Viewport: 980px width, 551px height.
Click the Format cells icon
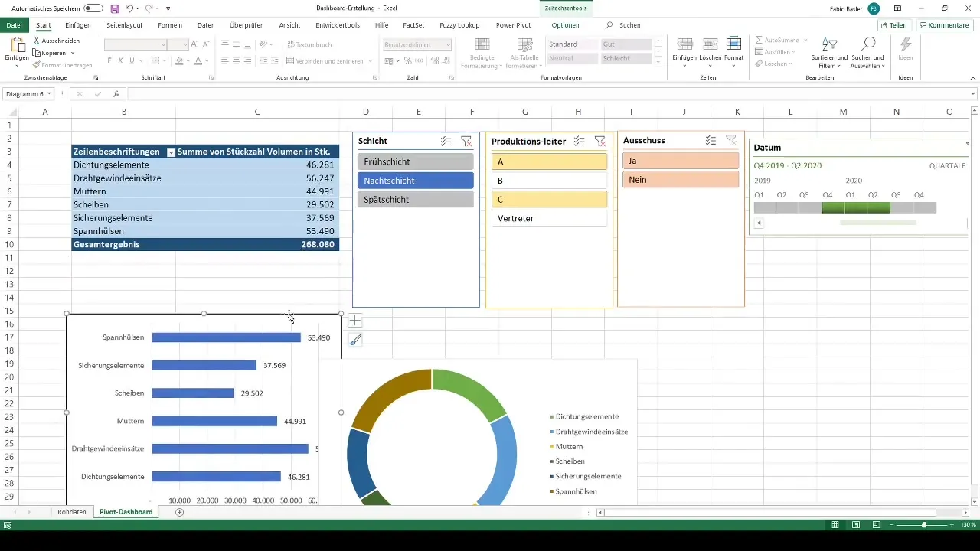tap(733, 44)
